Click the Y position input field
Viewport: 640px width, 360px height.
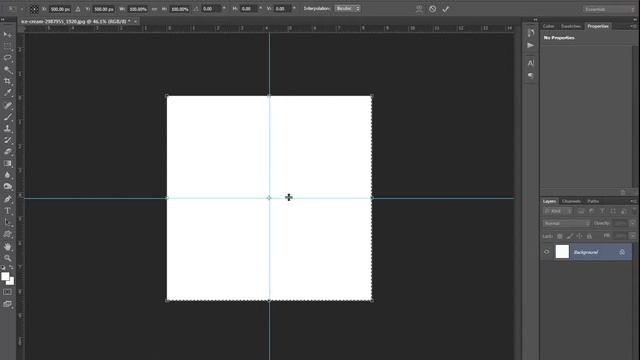104,9
